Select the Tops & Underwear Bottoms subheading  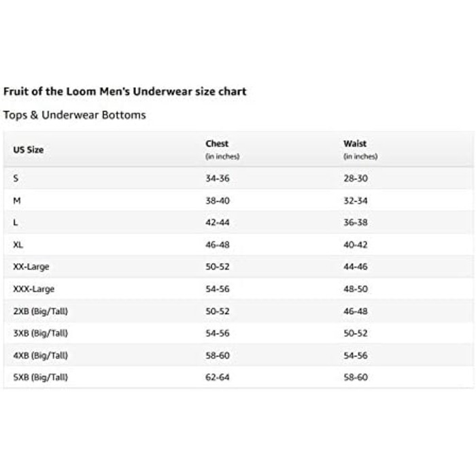coord(75,115)
